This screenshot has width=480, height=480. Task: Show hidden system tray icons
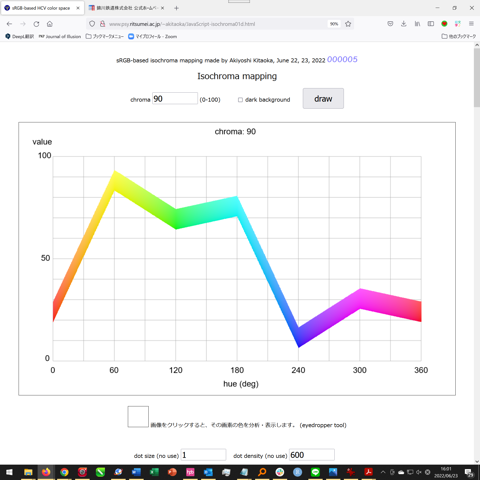pos(383,472)
